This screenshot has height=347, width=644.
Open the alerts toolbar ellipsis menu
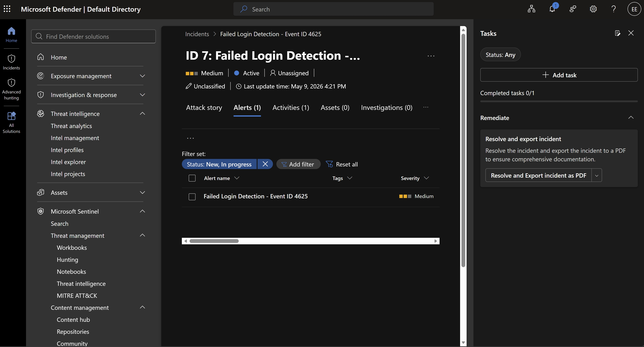[191, 138]
